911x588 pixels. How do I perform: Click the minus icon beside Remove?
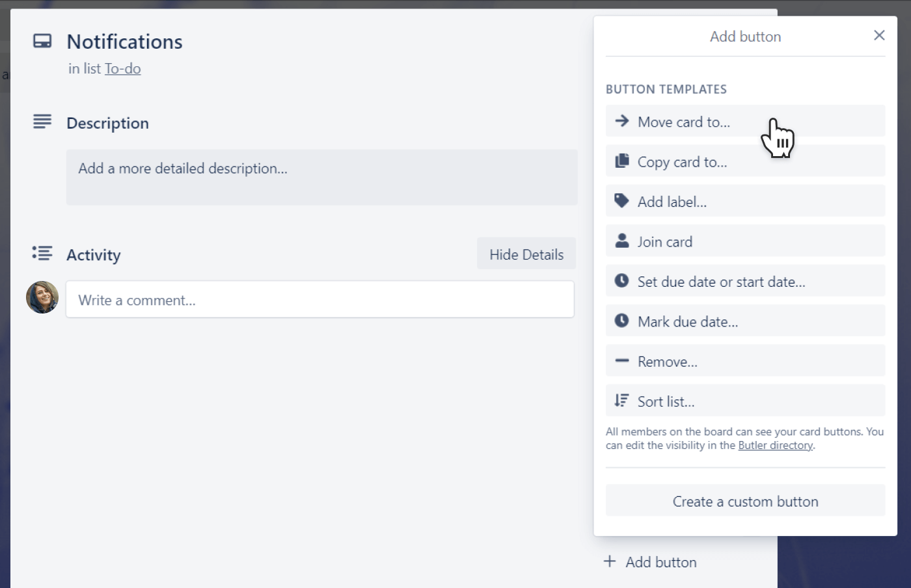pos(622,361)
